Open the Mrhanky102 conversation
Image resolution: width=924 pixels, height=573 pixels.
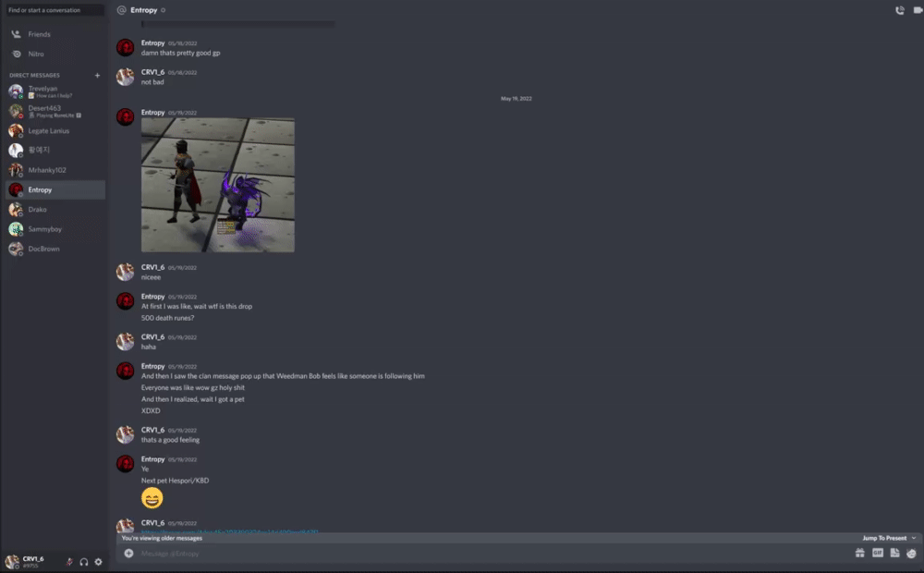(55, 170)
